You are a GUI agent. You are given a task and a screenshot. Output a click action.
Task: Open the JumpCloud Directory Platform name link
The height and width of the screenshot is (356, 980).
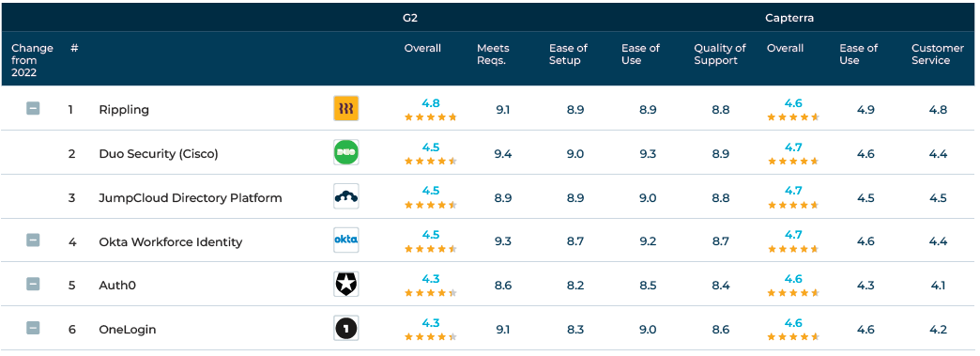(191, 197)
